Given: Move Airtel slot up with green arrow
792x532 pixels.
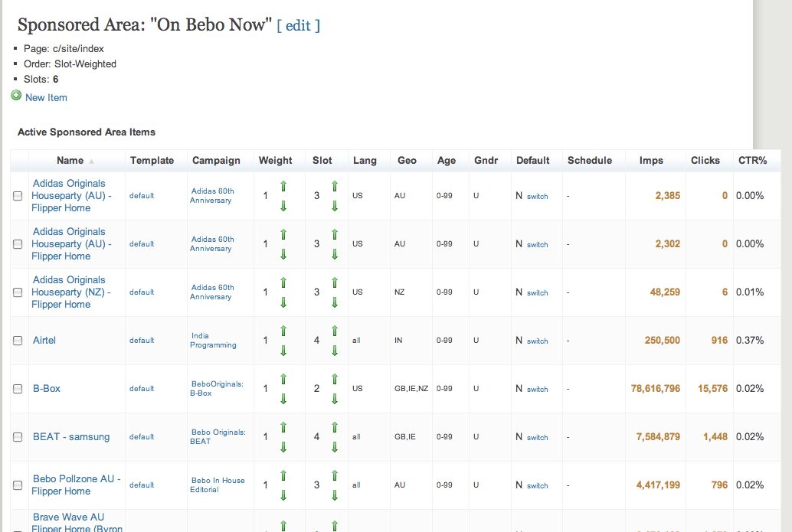Looking at the screenshot, I should pyautogui.click(x=335, y=331).
